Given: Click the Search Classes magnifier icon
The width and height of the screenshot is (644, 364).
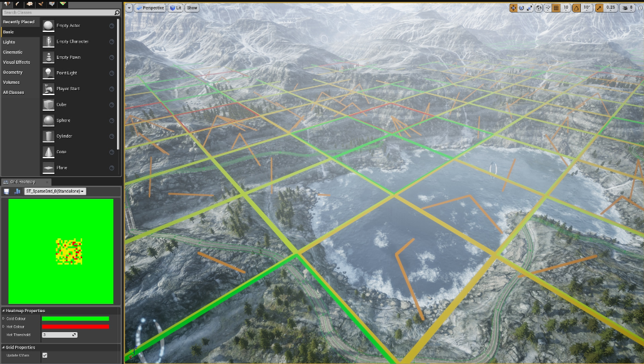Looking at the screenshot, I should (117, 13).
